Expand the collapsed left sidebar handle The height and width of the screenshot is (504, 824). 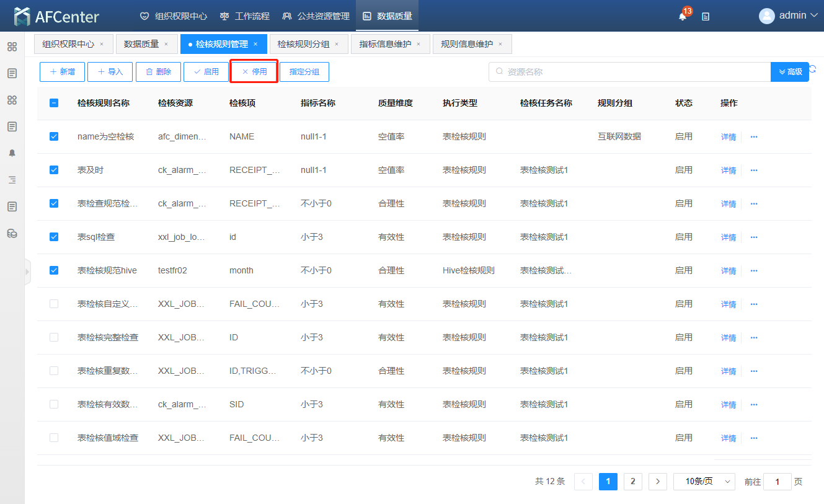(27, 272)
